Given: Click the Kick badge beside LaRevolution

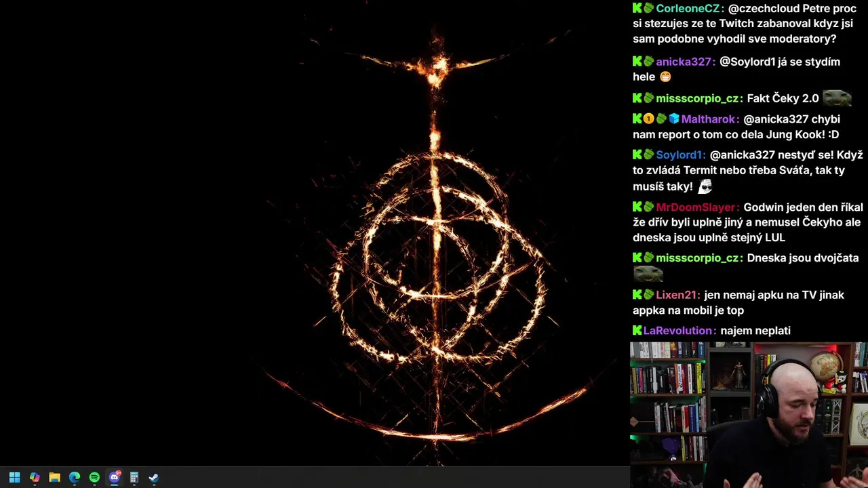Looking at the screenshot, I should click(637, 330).
